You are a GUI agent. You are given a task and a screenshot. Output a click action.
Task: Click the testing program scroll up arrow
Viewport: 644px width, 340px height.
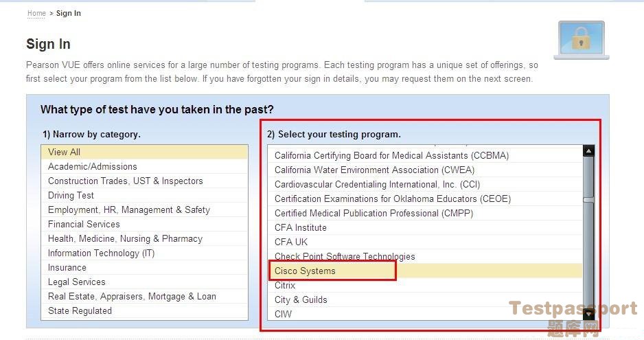588,151
